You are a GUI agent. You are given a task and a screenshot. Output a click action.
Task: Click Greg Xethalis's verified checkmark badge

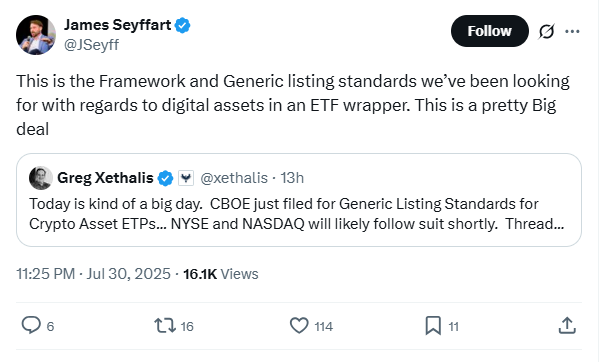[165, 178]
